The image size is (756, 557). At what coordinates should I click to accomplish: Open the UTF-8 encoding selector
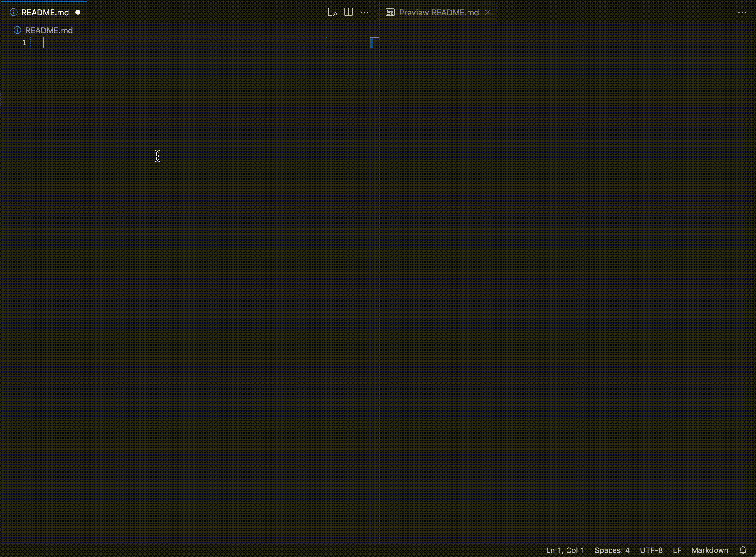tap(651, 550)
